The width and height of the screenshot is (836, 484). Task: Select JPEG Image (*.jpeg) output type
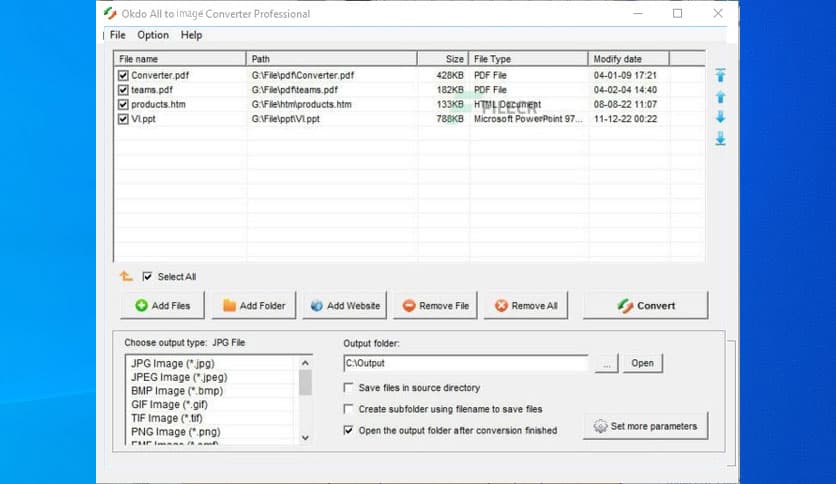click(179, 377)
